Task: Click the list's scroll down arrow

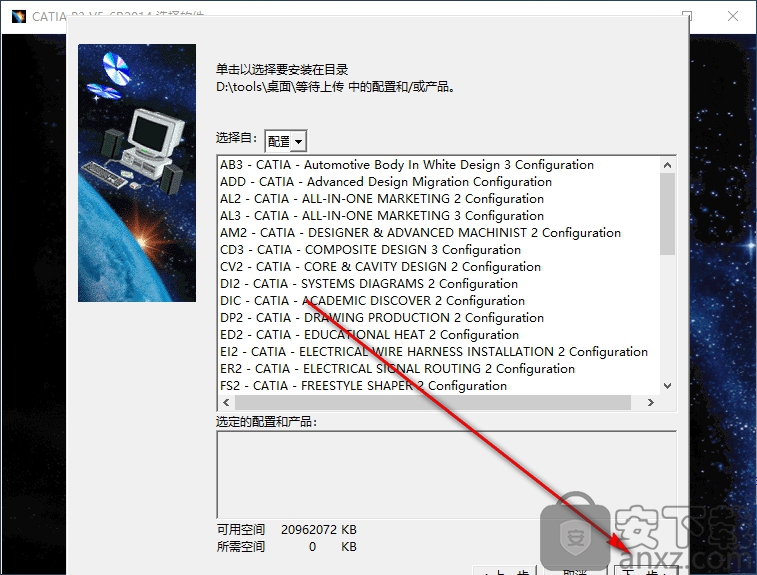Action: coord(668,386)
